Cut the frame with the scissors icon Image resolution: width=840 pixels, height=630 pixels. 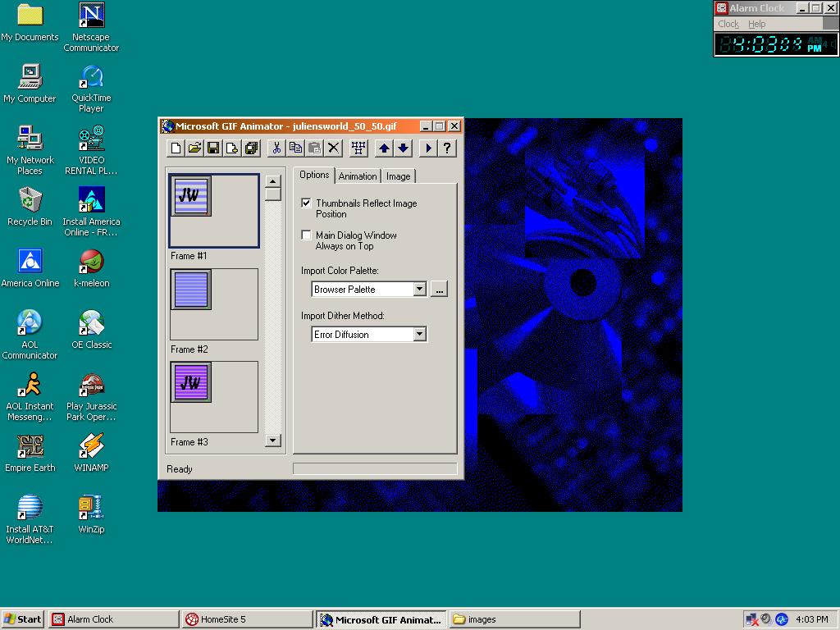[276, 148]
